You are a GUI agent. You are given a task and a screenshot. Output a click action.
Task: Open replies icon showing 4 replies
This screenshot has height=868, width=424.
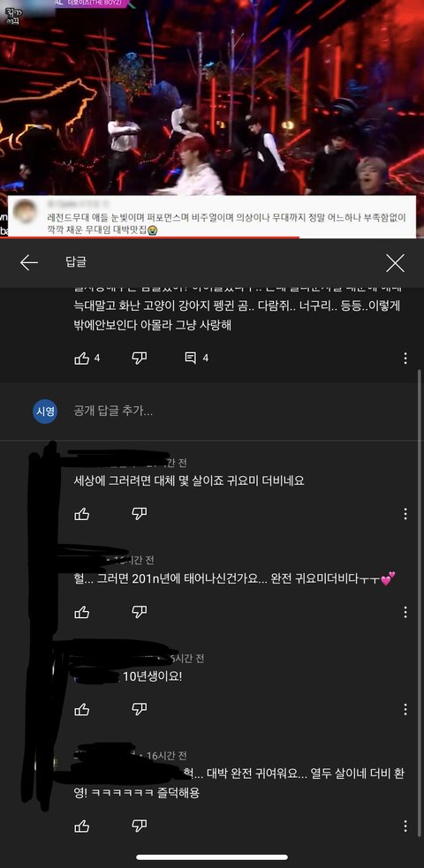191,359
